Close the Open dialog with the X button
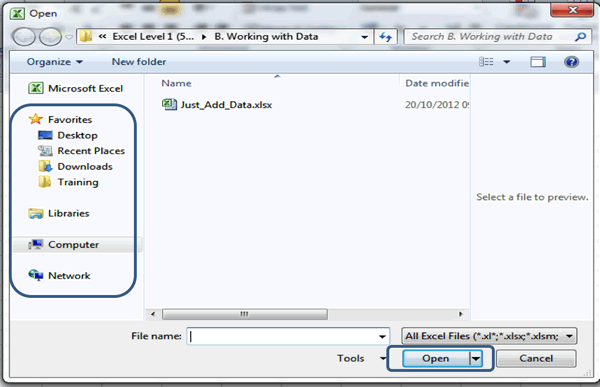600x387 pixels. click(x=572, y=10)
